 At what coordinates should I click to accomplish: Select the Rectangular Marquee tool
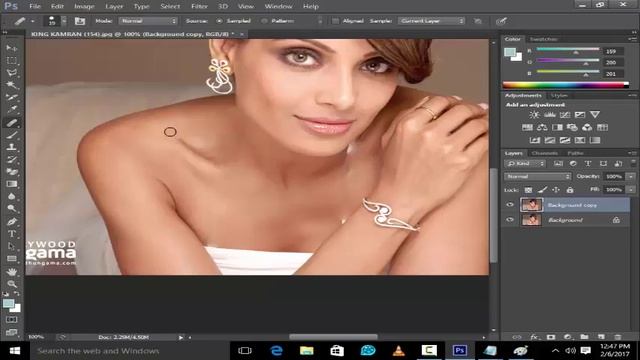tap(12, 60)
